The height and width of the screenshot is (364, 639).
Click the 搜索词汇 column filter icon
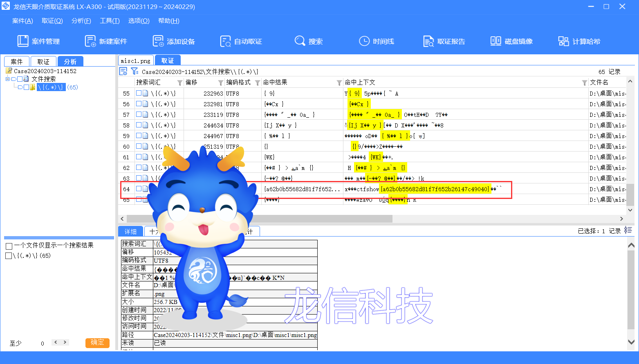click(179, 83)
